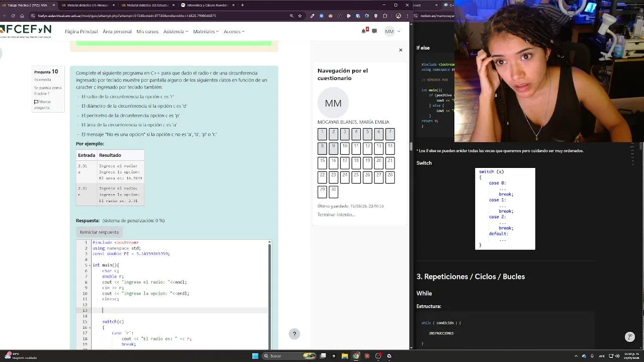Switch to Material didáctico U2 Estructur tab

(147, 5)
